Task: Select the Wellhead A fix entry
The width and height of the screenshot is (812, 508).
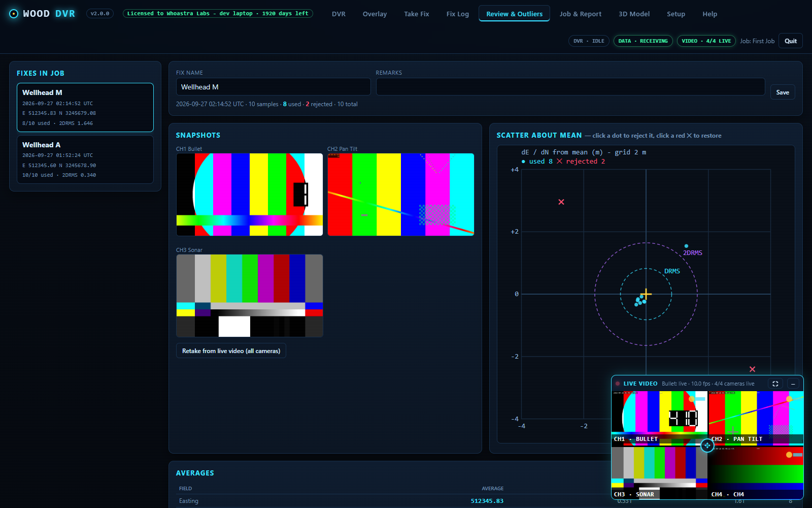Action: click(x=85, y=160)
